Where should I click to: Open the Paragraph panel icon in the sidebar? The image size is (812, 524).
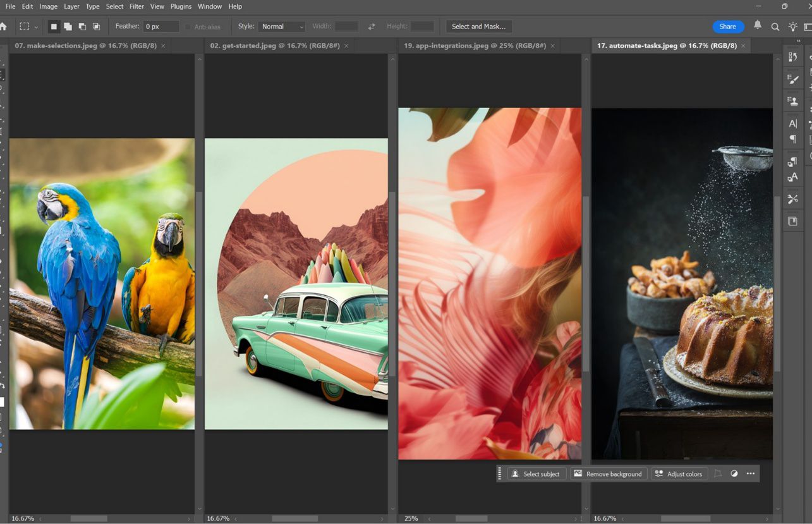coord(793,140)
